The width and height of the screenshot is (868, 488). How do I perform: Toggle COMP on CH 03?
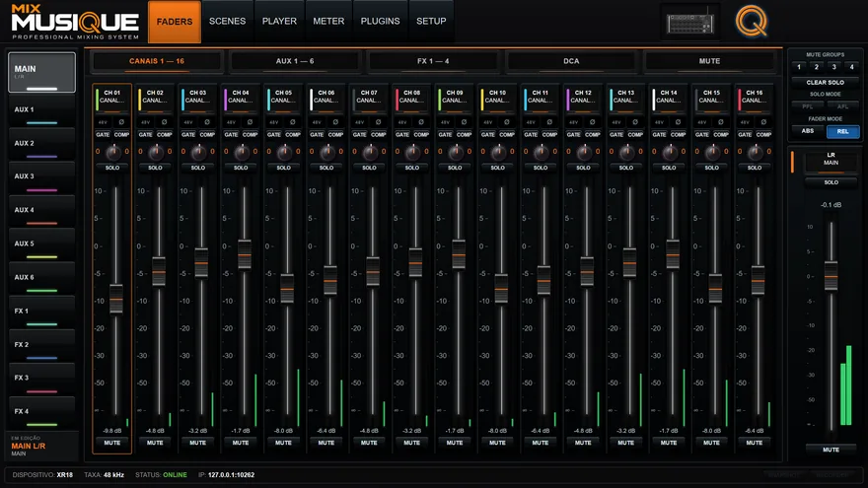[207, 134]
